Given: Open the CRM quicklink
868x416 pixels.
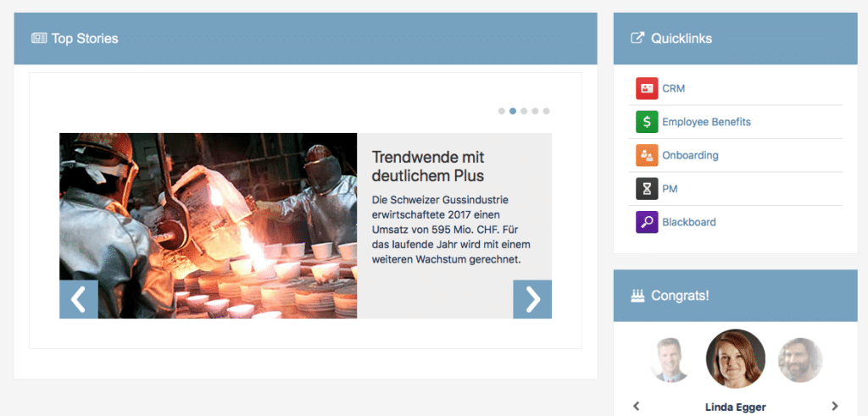Looking at the screenshot, I should pos(673,88).
